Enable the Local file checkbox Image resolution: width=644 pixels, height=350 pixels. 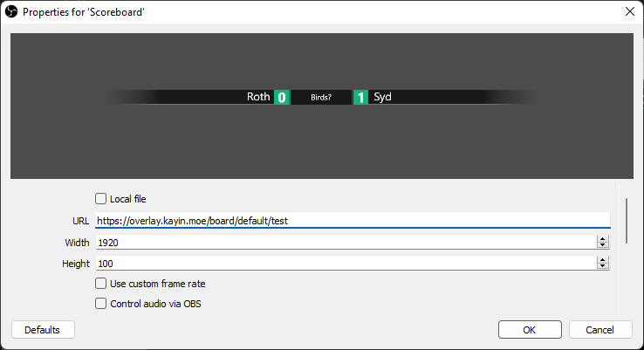click(x=100, y=199)
